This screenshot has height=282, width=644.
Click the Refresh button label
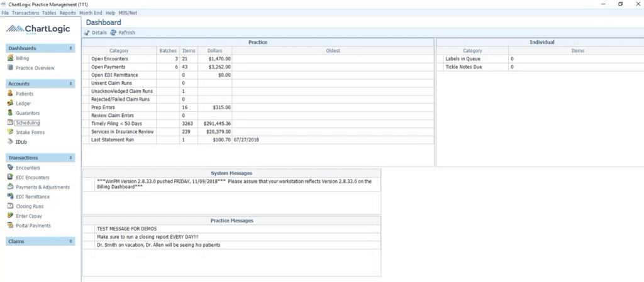click(126, 33)
